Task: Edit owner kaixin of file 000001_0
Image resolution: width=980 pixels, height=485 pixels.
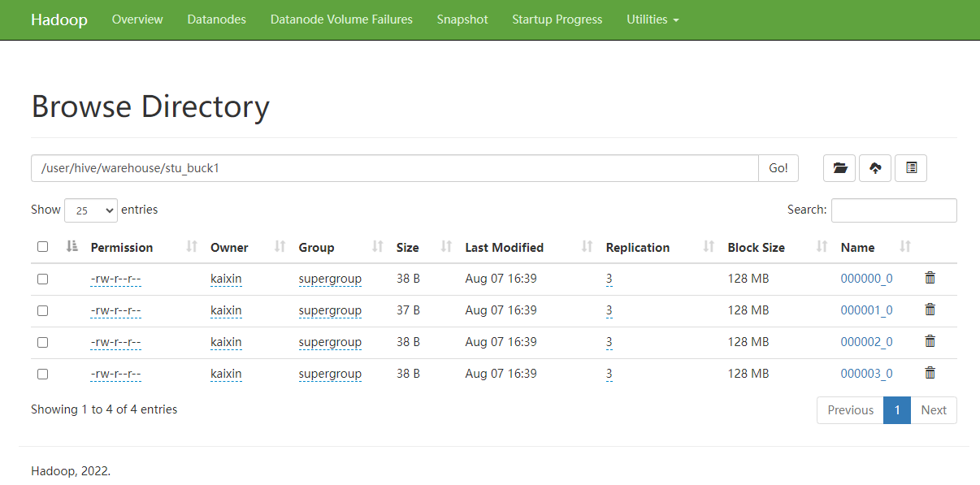Action: (226, 310)
